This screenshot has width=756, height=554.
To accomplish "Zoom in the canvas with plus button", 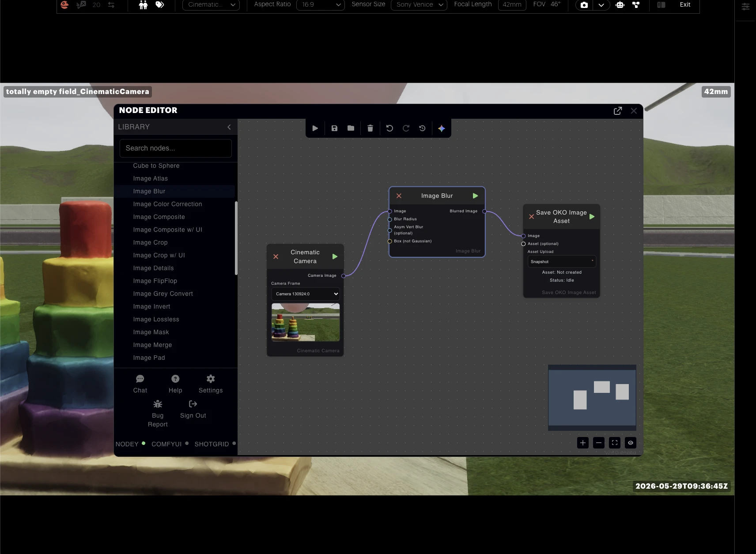I will click(583, 443).
